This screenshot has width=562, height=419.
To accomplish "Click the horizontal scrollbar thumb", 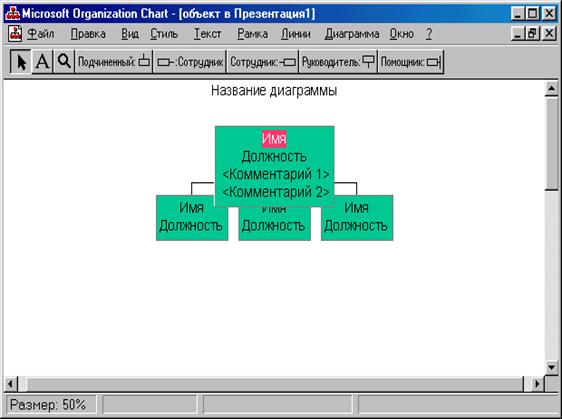I will (275, 384).
